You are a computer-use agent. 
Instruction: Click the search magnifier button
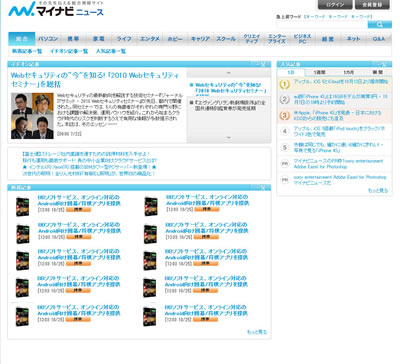380,25
